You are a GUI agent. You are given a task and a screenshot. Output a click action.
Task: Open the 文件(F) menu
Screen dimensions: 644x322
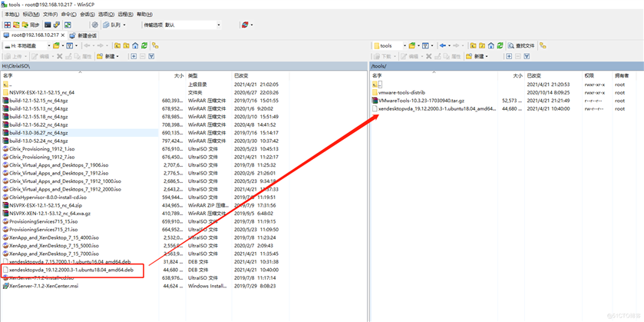pyautogui.click(x=50, y=15)
